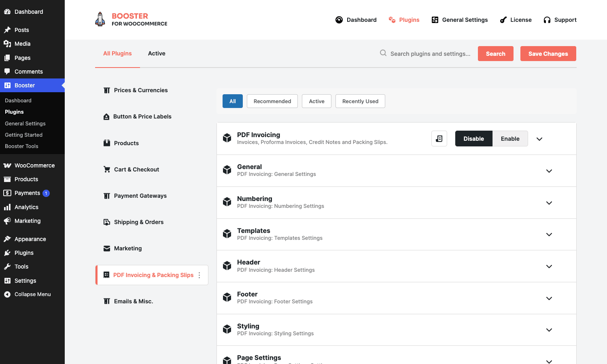Expand the Templates settings section
The image size is (607, 364).
coord(549,234)
